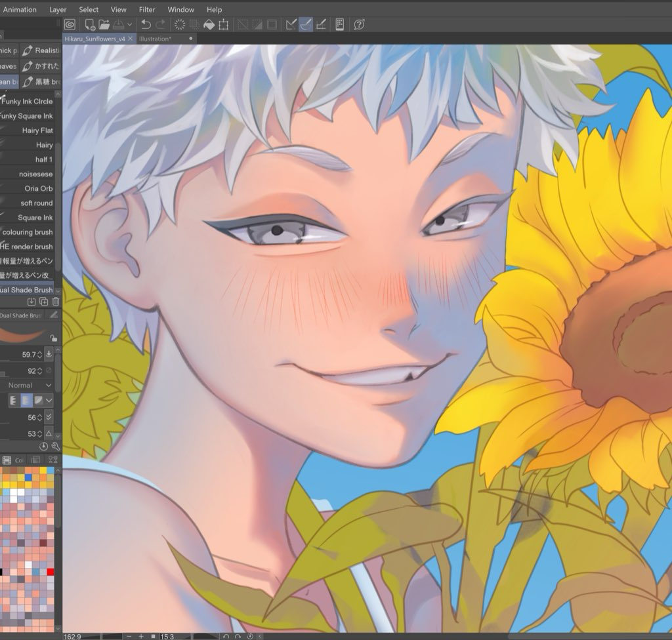Click the help question mark icon

(x=359, y=25)
